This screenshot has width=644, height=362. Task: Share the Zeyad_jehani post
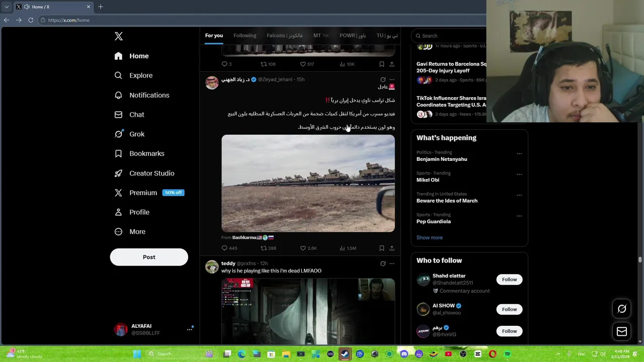392,248
